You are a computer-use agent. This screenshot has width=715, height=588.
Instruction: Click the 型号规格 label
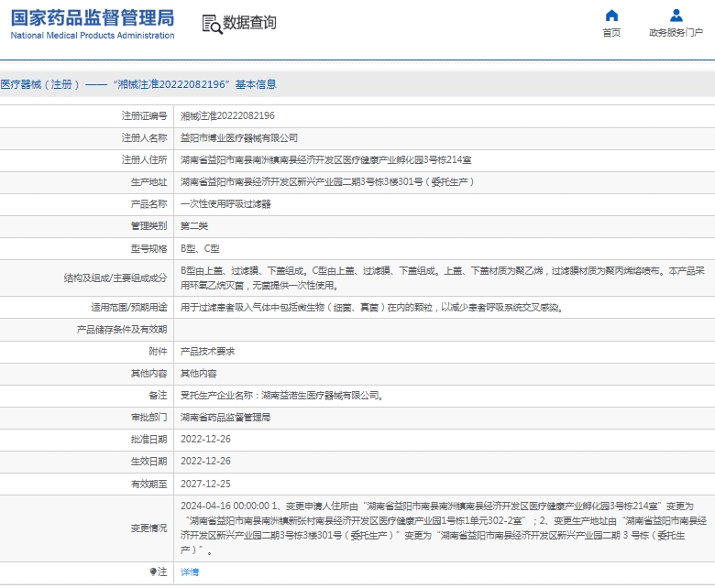(x=149, y=249)
